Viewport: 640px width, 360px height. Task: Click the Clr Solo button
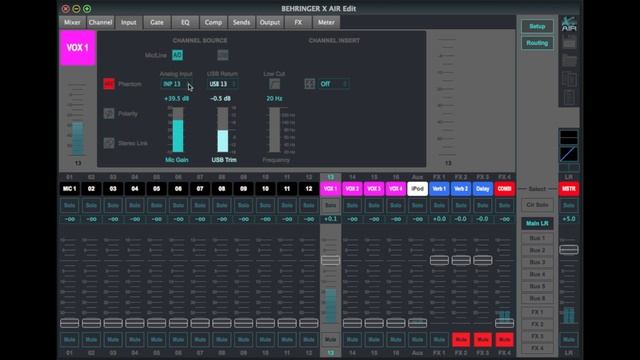click(537, 205)
